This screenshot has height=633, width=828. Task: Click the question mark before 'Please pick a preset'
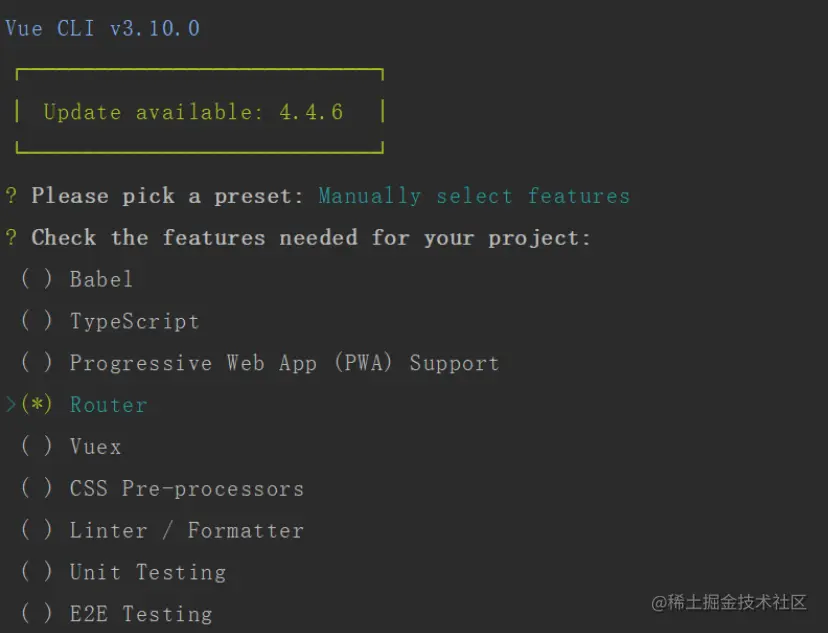pos(11,196)
